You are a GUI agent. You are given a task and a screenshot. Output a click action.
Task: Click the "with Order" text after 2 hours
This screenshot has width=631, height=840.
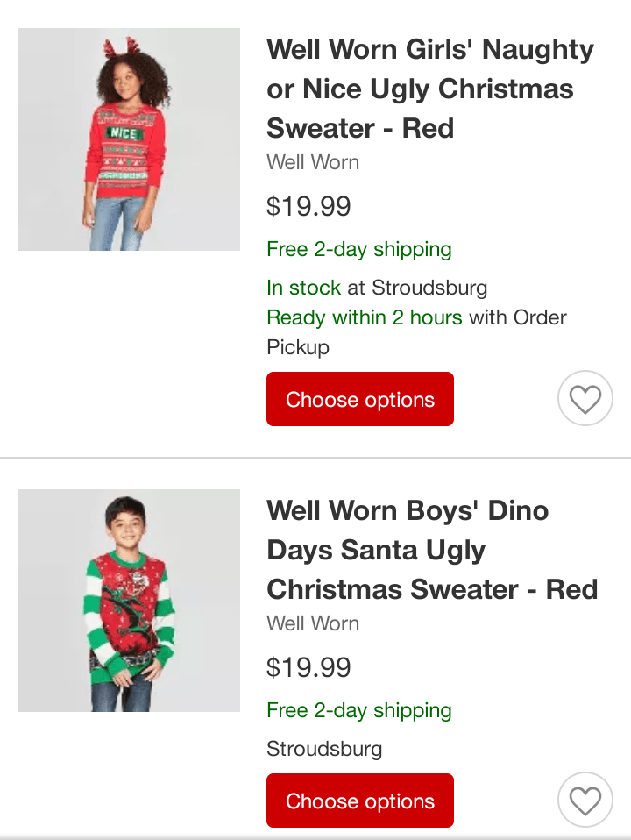(x=518, y=317)
